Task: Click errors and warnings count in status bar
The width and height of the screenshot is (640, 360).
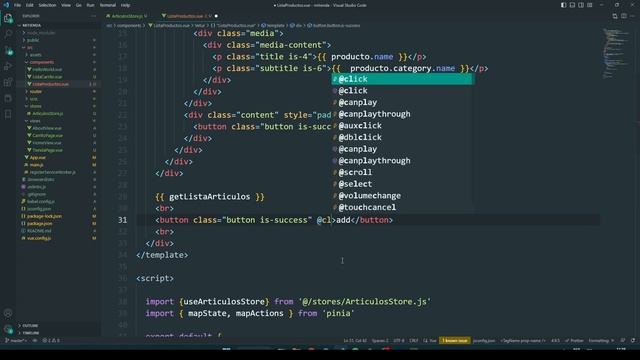Action: pos(51,340)
